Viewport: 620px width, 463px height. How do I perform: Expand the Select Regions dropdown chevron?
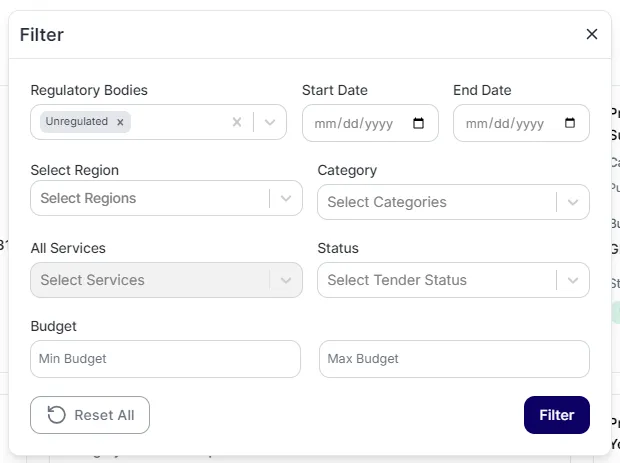coord(286,198)
